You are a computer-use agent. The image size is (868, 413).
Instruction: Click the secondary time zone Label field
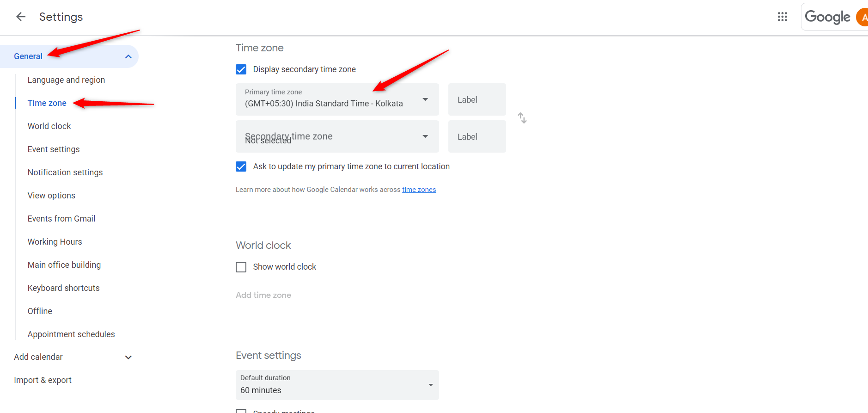pyautogui.click(x=477, y=136)
